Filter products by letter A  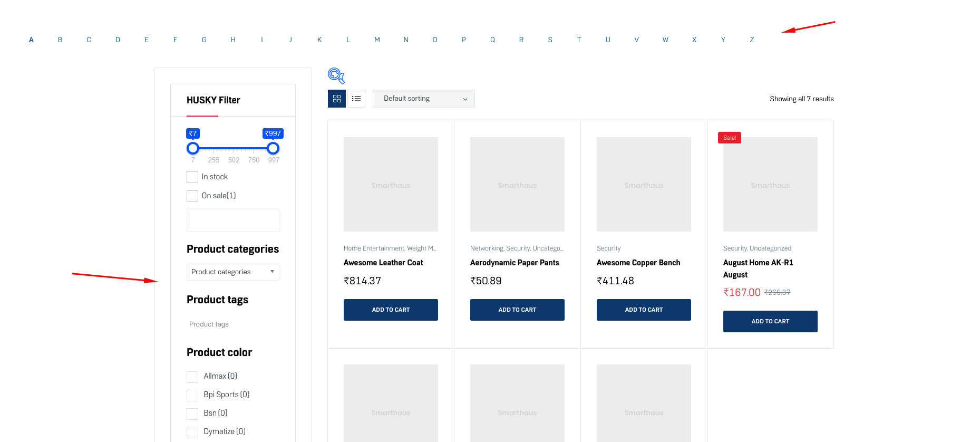(31, 40)
